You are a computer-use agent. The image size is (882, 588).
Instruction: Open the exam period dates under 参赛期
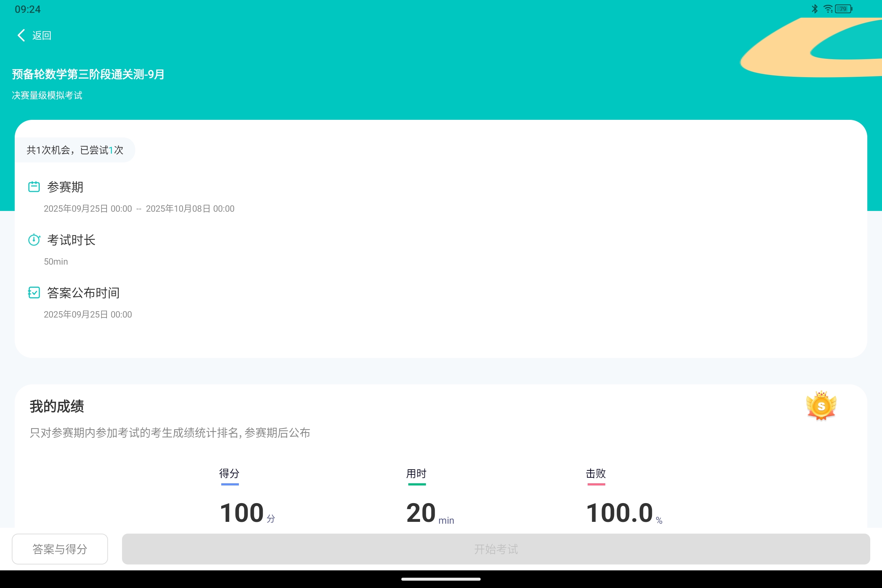[x=139, y=208]
